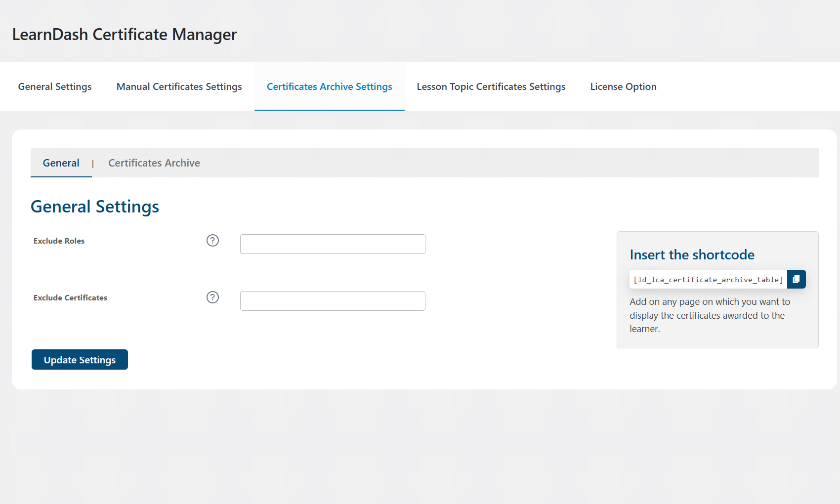The height and width of the screenshot is (504, 840).
Task: Select the ld_lca_certificate_archive_table shortcode field
Action: 708,279
